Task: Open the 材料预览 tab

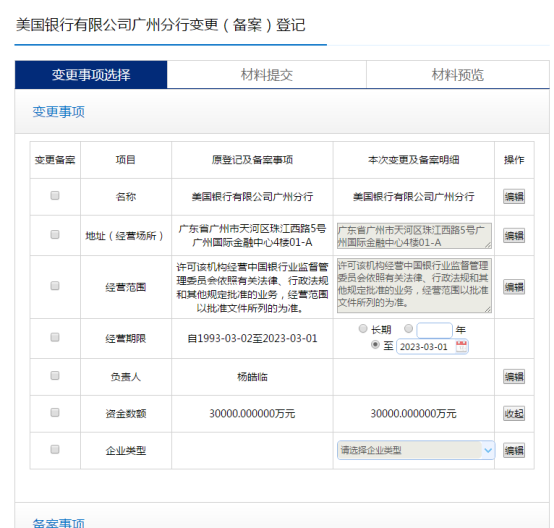Action: pos(458,75)
